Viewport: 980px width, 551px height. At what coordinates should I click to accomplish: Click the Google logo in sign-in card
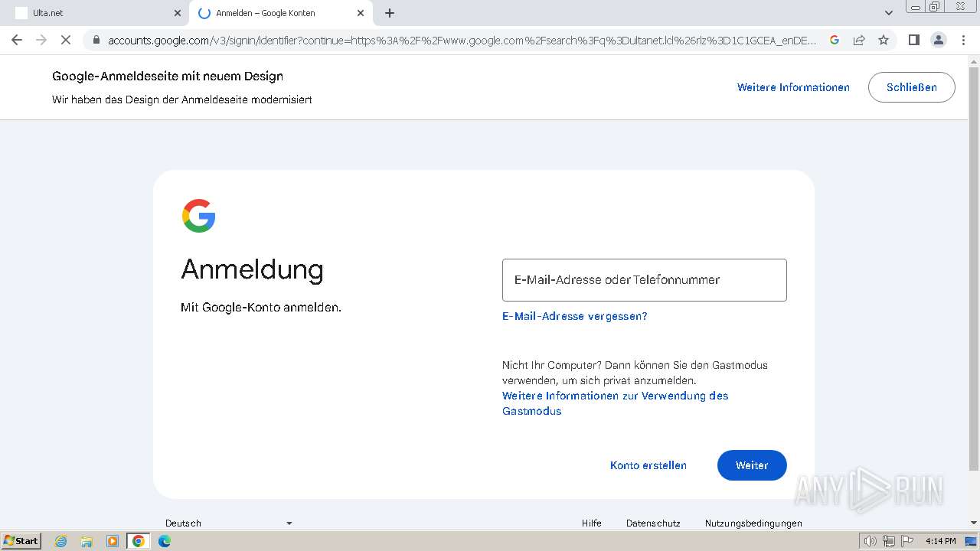198,216
